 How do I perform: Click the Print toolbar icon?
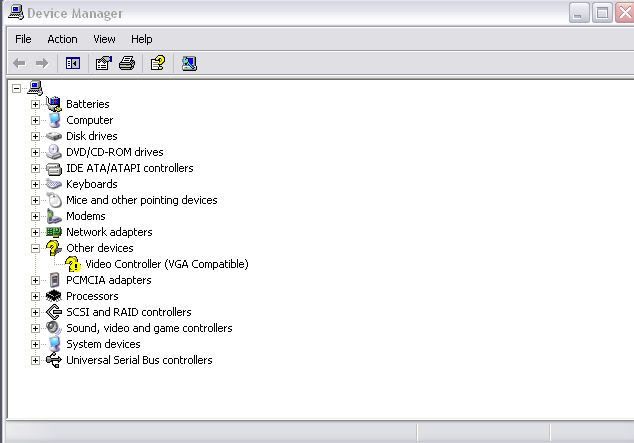tap(127, 63)
